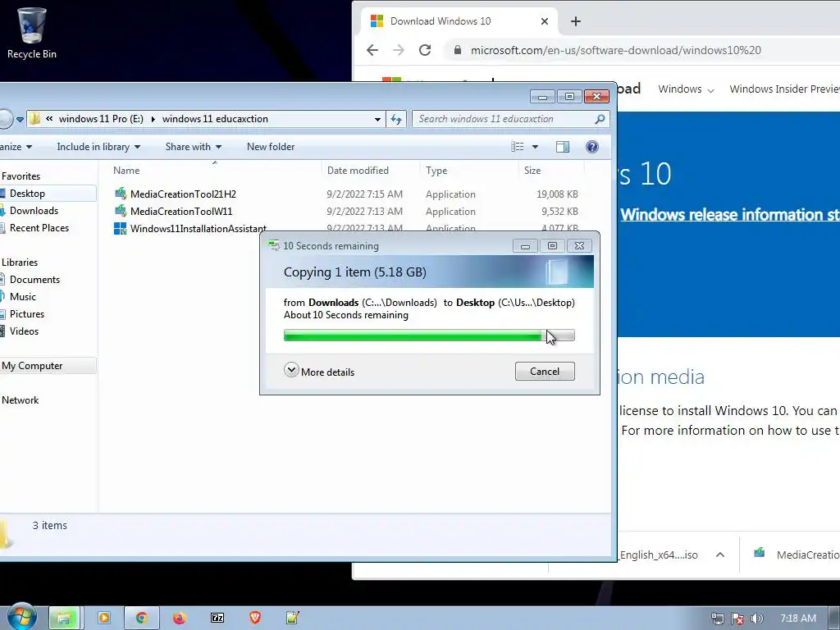Click the search magnifier in Explorer

coord(600,119)
